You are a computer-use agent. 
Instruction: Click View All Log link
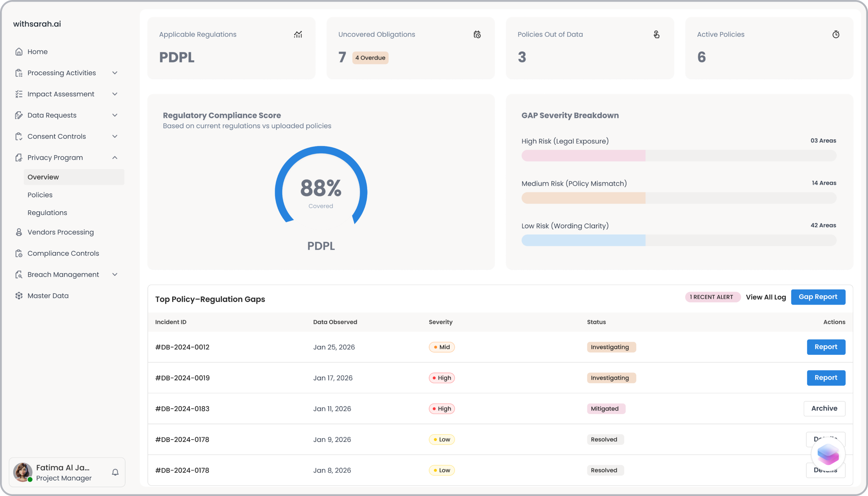point(766,297)
